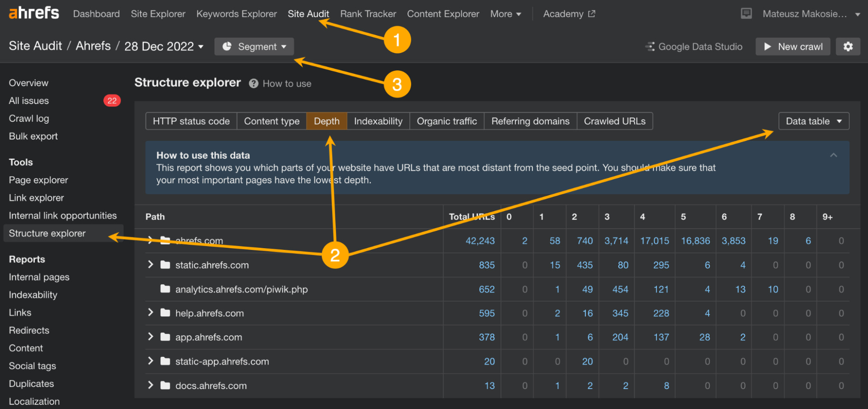868x409 pixels.
Task: Open the More menu in top navigation
Action: [505, 13]
